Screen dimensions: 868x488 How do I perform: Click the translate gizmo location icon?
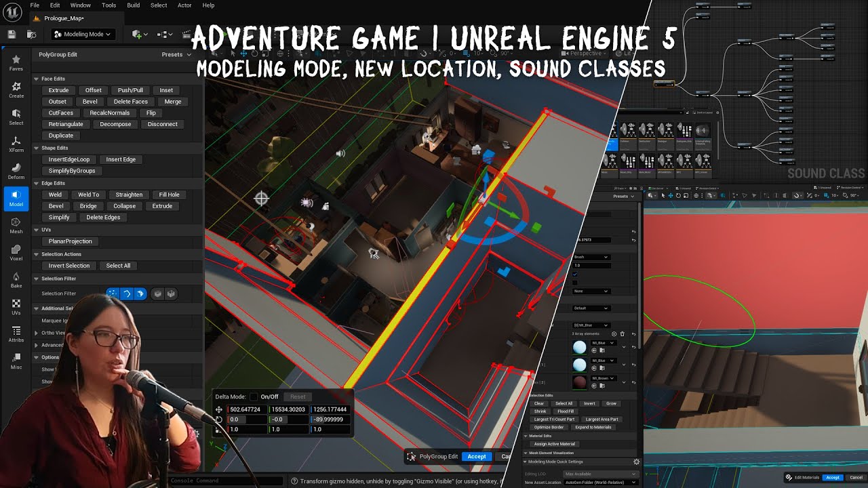click(x=219, y=409)
